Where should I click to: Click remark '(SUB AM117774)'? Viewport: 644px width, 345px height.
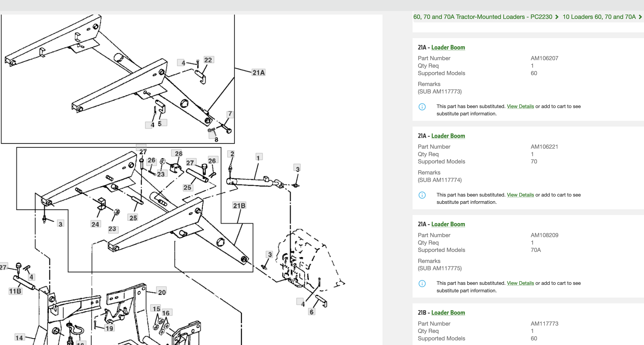pos(439,180)
